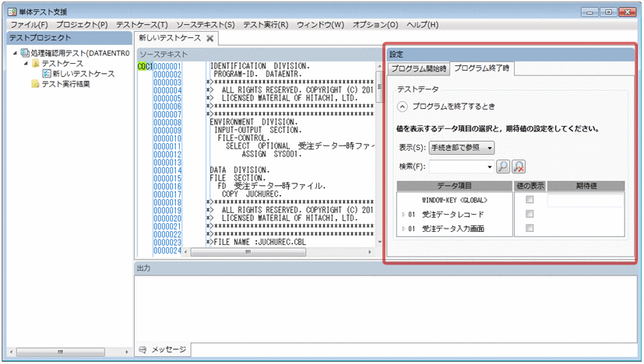
Task: Click the 出力 panel header
Action: (x=386, y=268)
